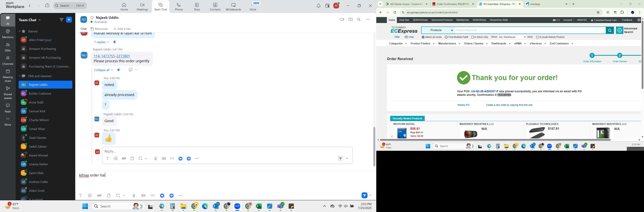The height and width of the screenshot is (212, 644).
Task: Open the Products search type dropdown
Action: [x=438, y=30]
